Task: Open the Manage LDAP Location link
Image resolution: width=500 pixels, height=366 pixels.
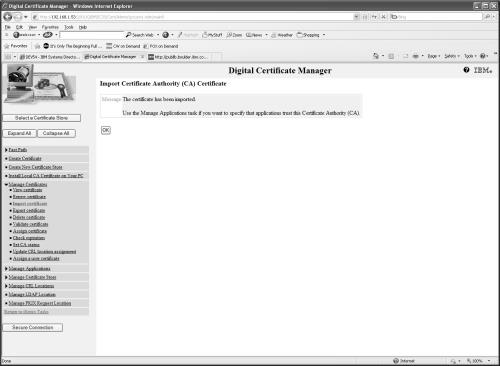Action: [x=32, y=294]
